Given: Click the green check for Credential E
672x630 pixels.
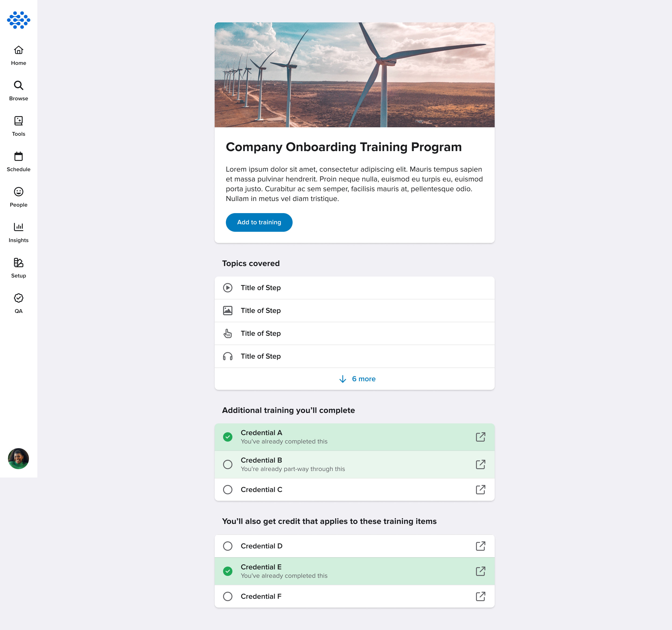Looking at the screenshot, I should coord(228,571).
